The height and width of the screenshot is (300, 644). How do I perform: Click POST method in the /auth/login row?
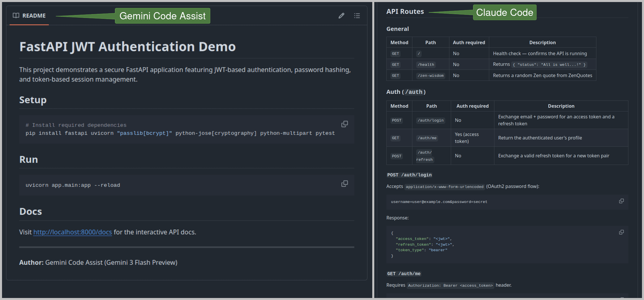(397, 120)
